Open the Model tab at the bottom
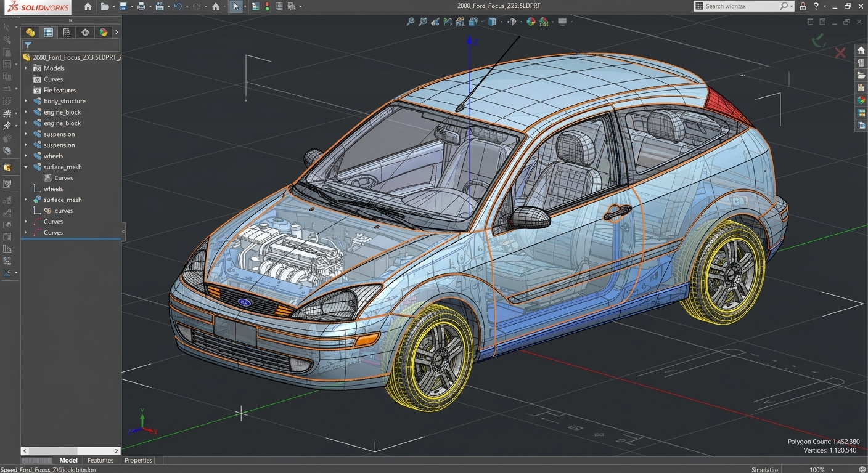The image size is (868, 473). click(x=68, y=460)
